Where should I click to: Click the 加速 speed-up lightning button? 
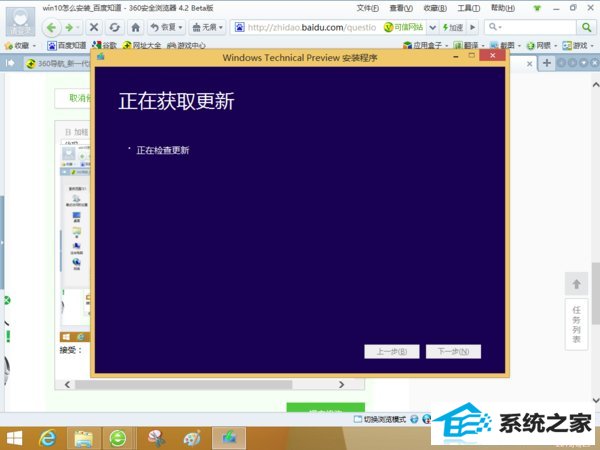point(453,28)
